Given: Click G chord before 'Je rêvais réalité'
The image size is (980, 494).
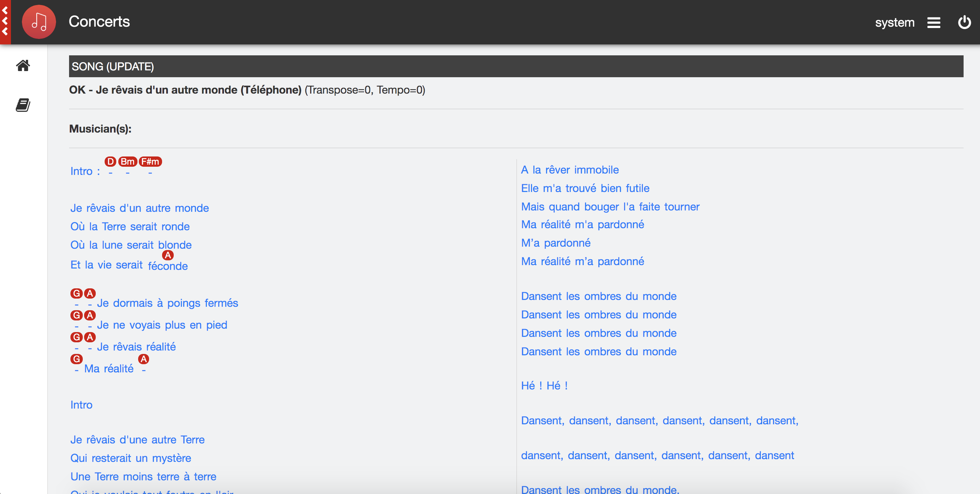Looking at the screenshot, I should point(77,337).
